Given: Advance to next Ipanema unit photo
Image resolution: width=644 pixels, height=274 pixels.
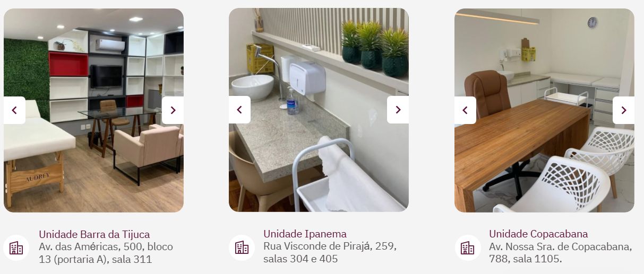Looking at the screenshot, I should [398, 110].
